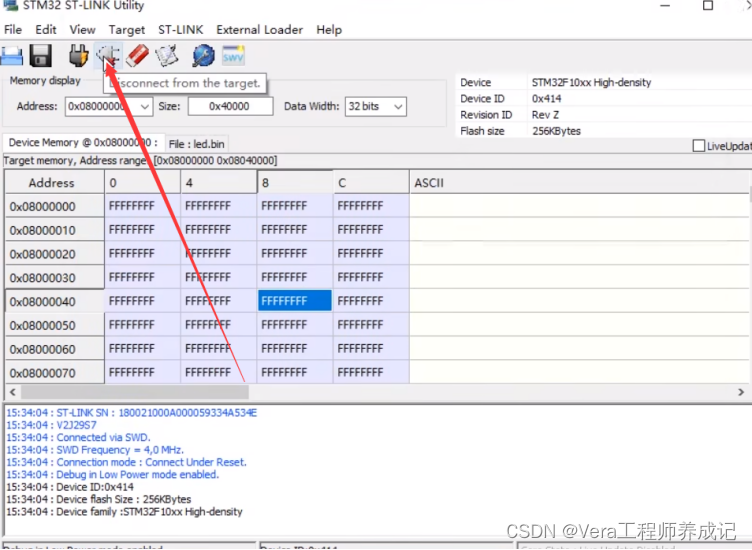Image resolution: width=752 pixels, height=550 pixels.
Task: Click the Device ID value 0x414
Action: 546,99
